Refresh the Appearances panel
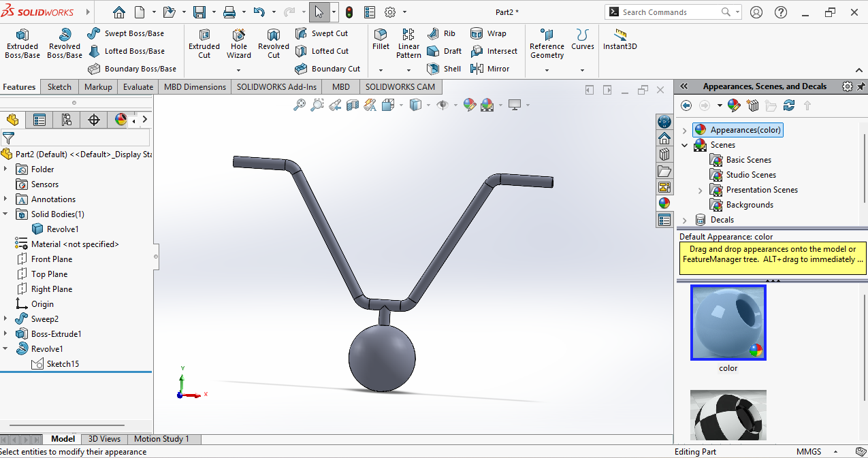868x458 pixels. tap(789, 105)
